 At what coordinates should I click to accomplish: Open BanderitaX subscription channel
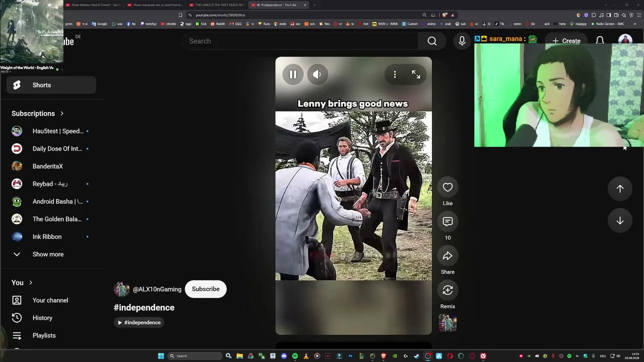51,166
